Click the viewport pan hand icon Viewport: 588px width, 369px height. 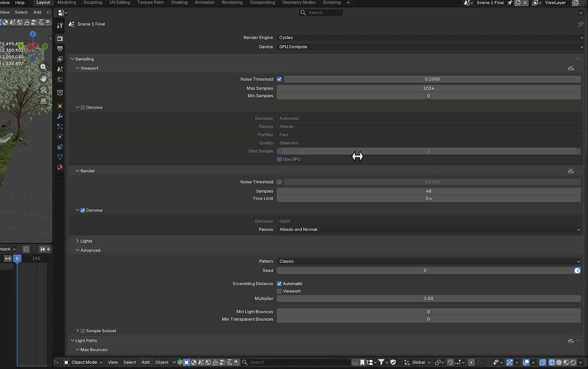click(44, 78)
